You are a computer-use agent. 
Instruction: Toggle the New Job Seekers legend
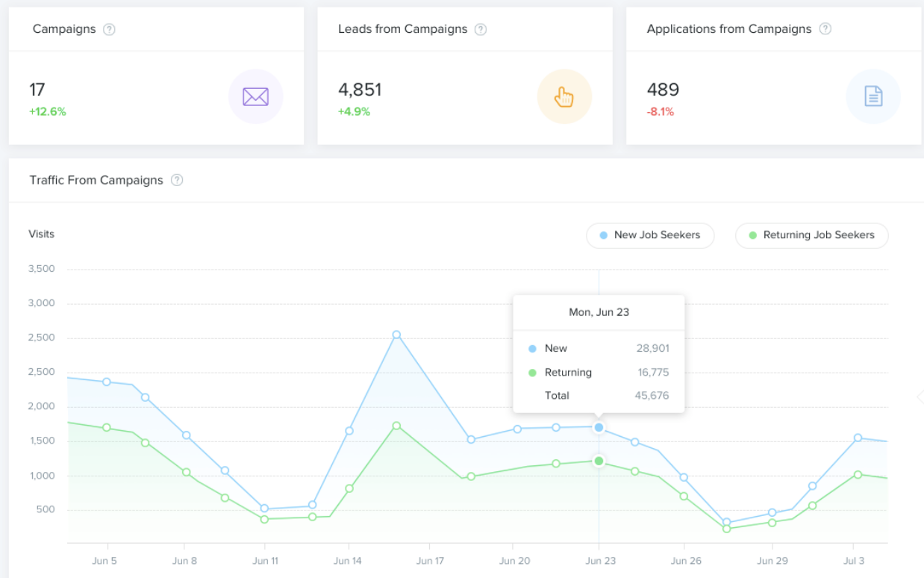[x=650, y=235]
